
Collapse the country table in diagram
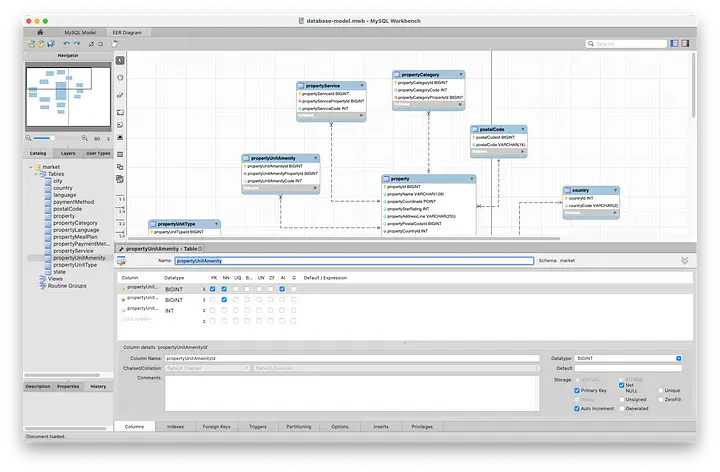pos(615,190)
